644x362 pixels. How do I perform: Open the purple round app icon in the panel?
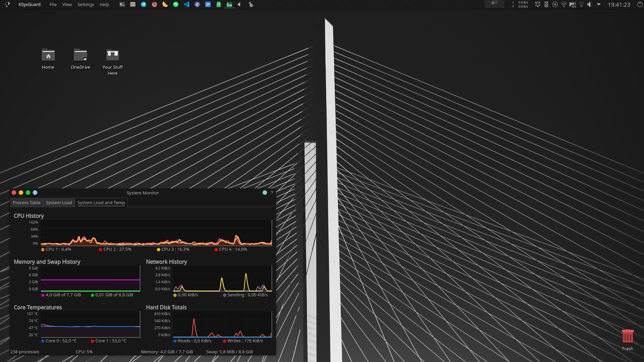tap(197, 4)
